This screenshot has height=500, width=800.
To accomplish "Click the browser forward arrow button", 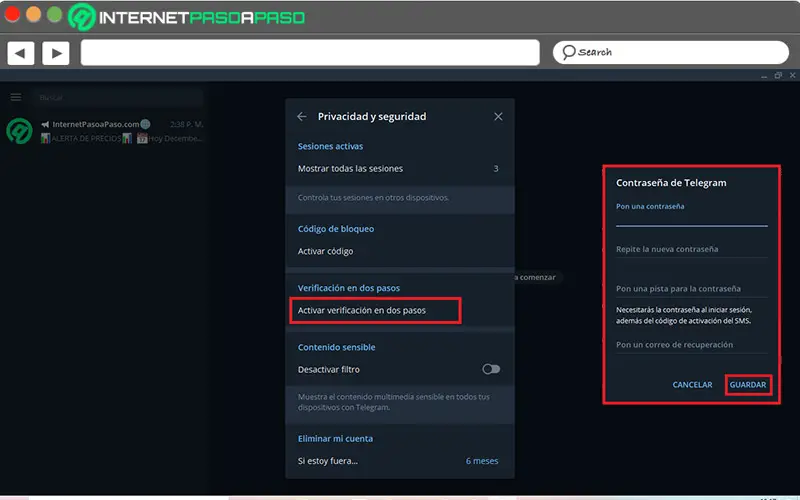I will pos(56,53).
